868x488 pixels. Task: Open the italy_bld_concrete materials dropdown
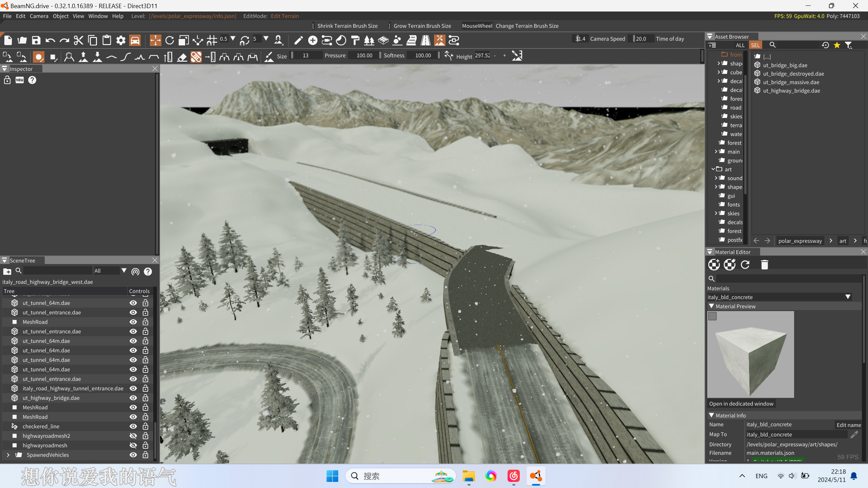point(848,297)
